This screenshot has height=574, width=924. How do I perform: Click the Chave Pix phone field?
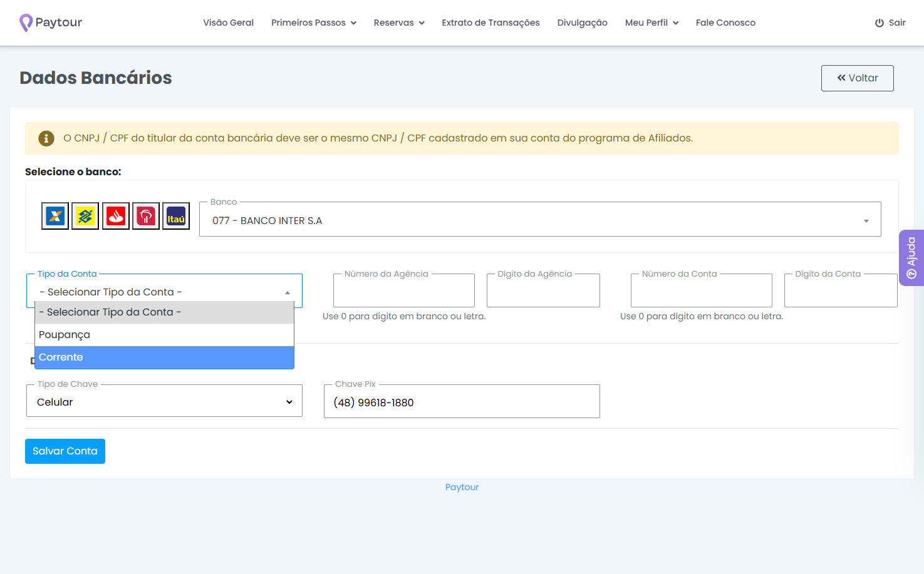pos(462,402)
